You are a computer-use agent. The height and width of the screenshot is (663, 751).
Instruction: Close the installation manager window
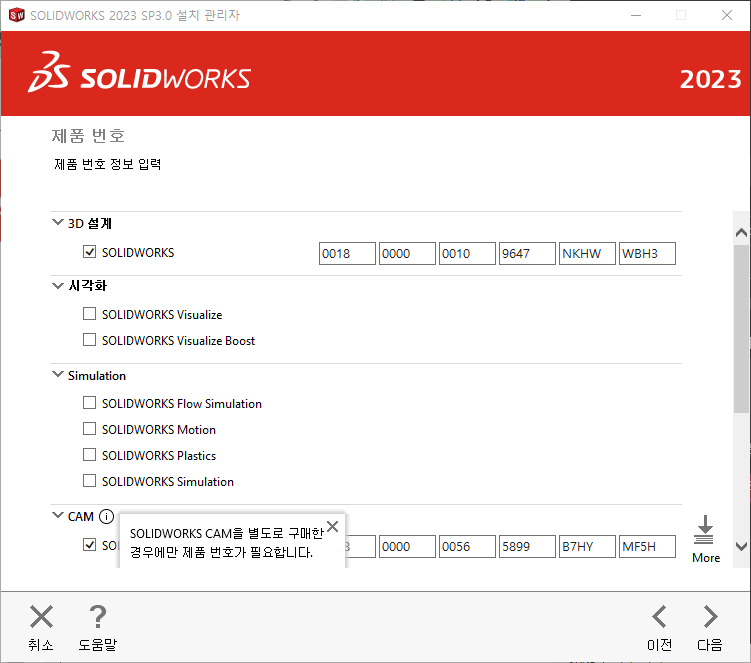coord(727,15)
